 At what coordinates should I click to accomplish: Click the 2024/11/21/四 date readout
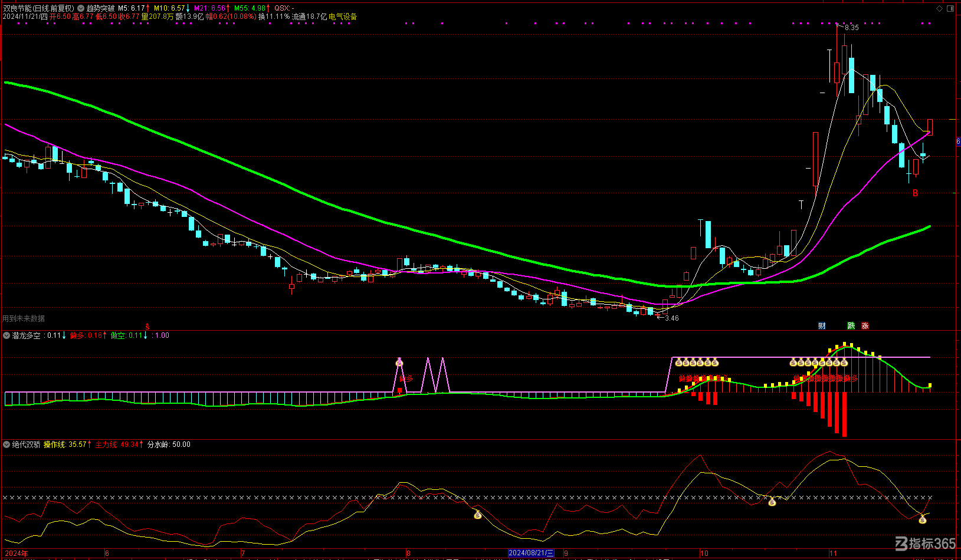[25, 17]
